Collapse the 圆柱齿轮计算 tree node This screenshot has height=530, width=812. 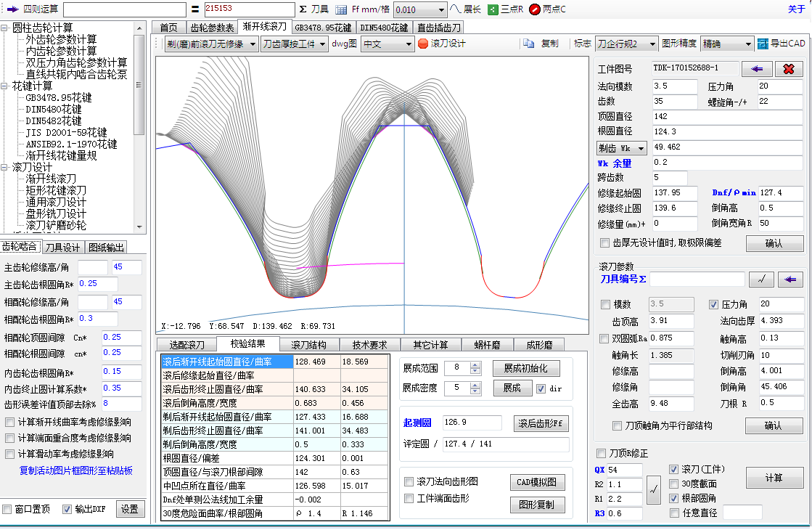pos(4,28)
